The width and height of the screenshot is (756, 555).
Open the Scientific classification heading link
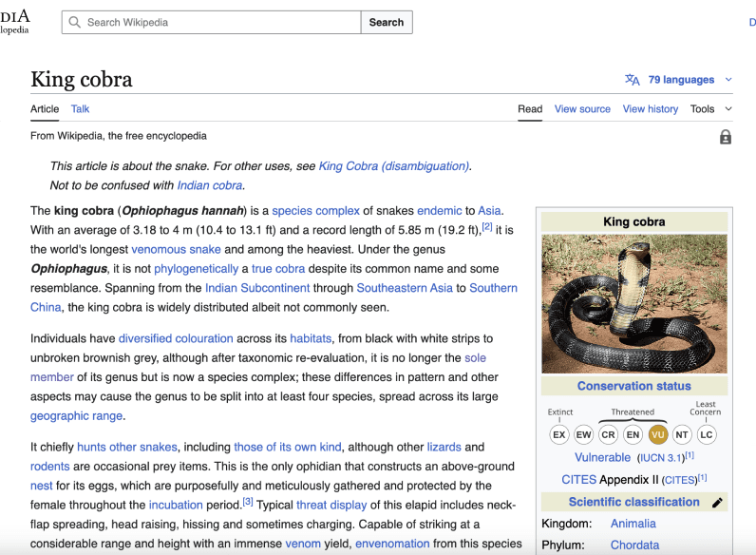point(634,502)
